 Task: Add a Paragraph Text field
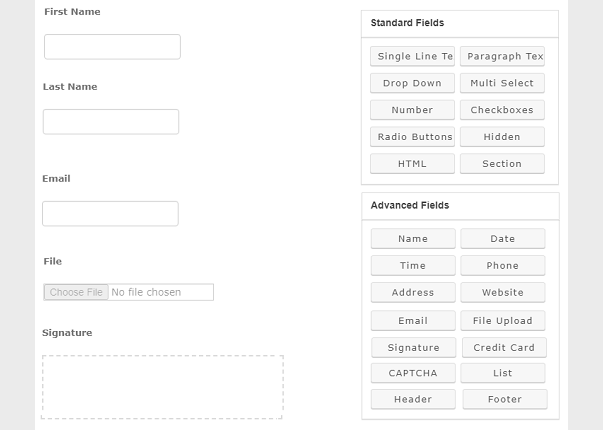click(502, 56)
